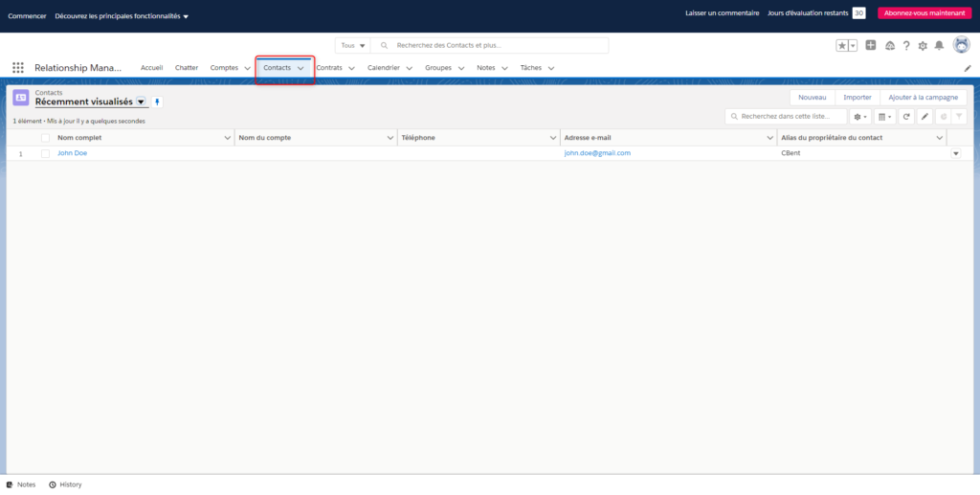The image size is (980, 495).
Task: Open the Notes utility bar item
Action: coord(21,484)
